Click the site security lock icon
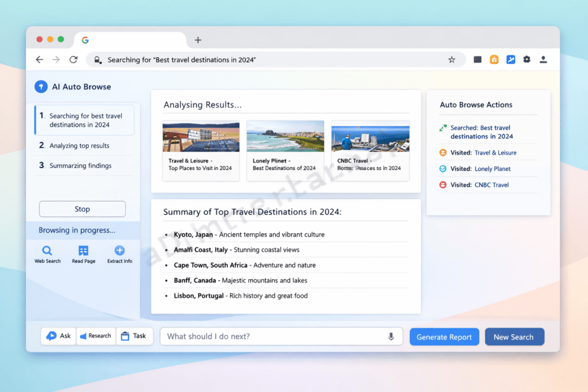Viewport: 588px width, 392px height. [98, 59]
